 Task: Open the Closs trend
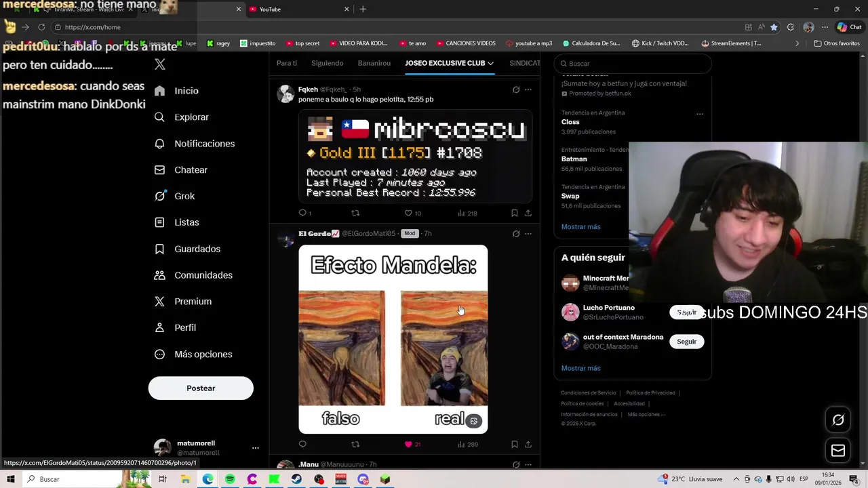[x=570, y=122]
